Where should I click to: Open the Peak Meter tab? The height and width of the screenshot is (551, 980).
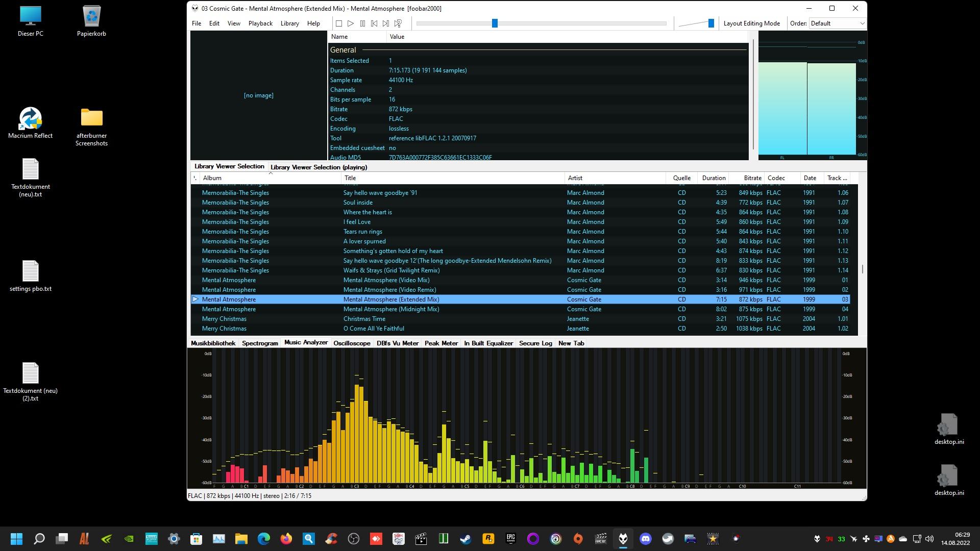(x=441, y=343)
